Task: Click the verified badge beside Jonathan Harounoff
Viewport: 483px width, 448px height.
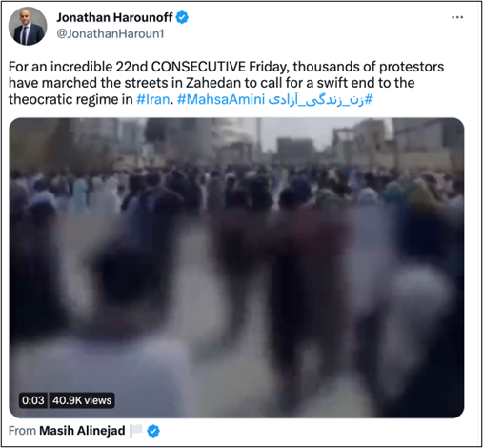Action: click(x=182, y=17)
